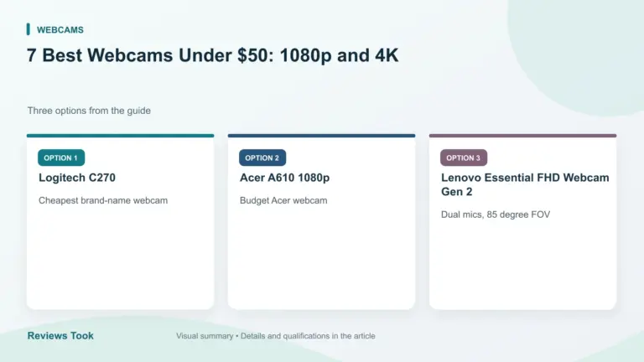Click 'Dual mics, 85 degree FOV' description
644x362 pixels.
click(496, 215)
